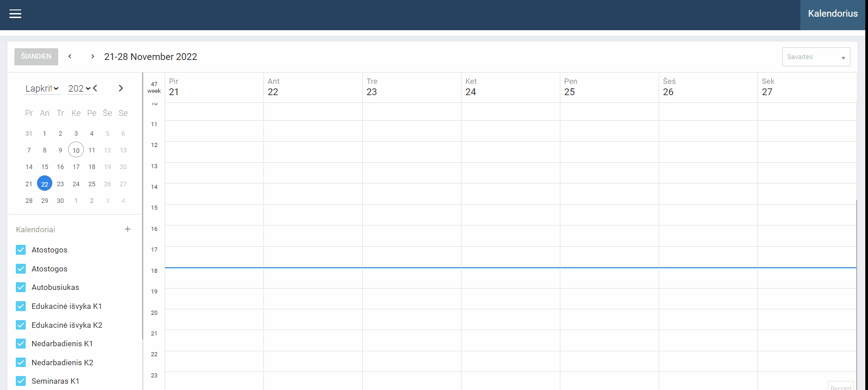Select day 22 in mini calendar
The width and height of the screenshot is (868, 390).
45,184
